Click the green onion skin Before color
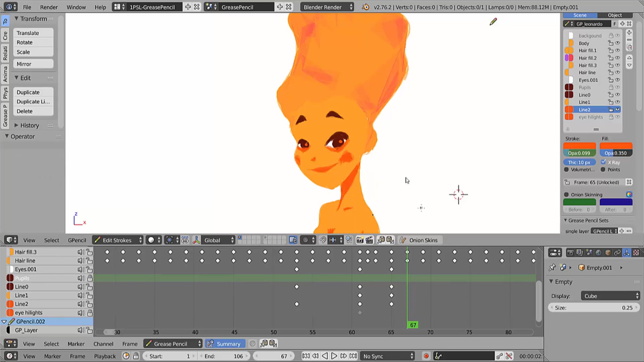This screenshot has width=644, height=362. pos(579,202)
